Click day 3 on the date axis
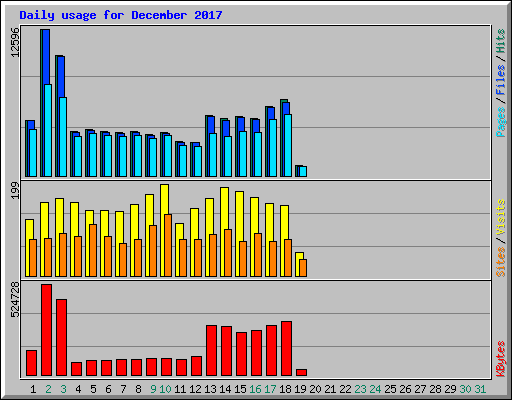This screenshot has width=512, height=400. (63, 389)
